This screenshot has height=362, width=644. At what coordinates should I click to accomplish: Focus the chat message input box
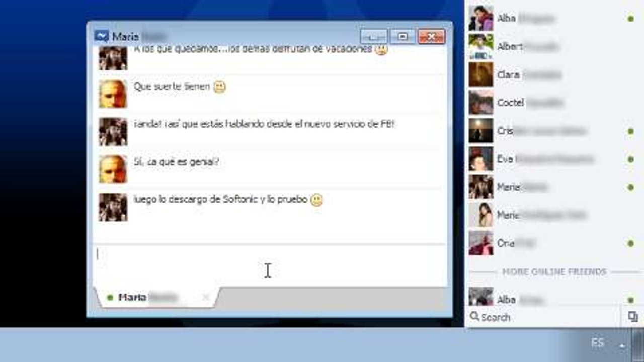coord(270,266)
